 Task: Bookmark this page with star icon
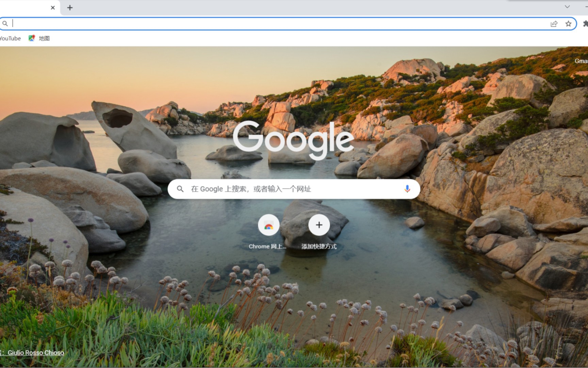tap(568, 24)
